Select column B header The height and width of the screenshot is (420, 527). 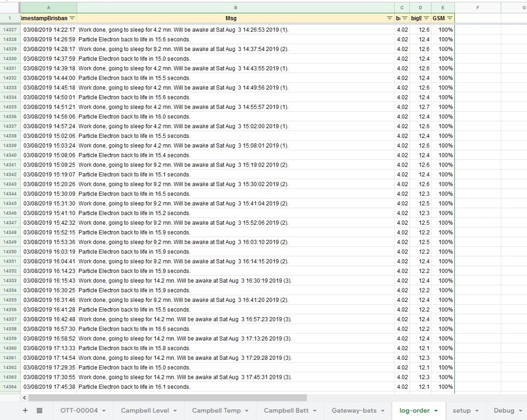[x=235, y=8]
